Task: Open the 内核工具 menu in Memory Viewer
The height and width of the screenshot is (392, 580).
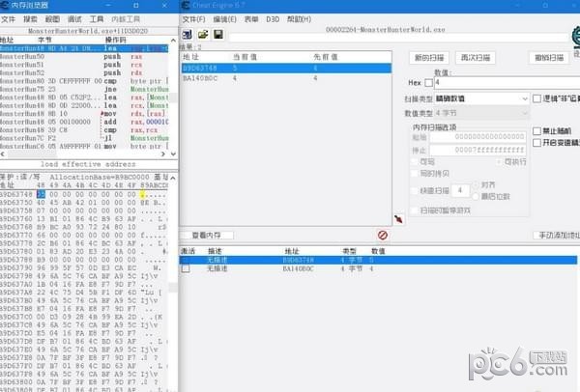Action: pyautogui.click(x=126, y=19)
